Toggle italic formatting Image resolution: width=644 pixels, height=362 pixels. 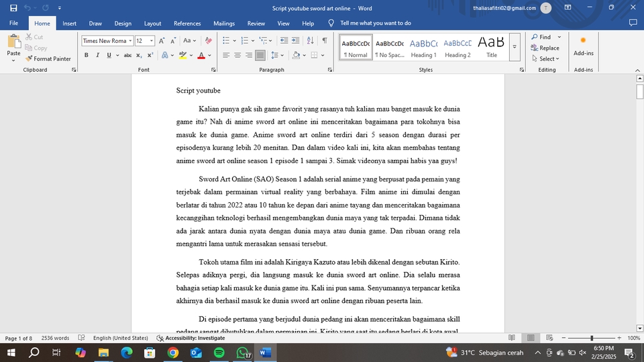pos(97,55)
